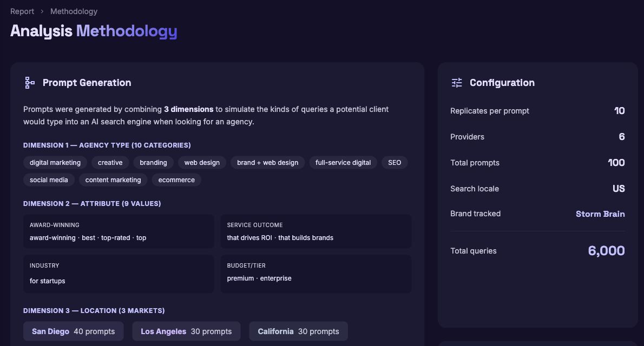
Task: Click the SEO tag
Action: [x=395, y=163]
